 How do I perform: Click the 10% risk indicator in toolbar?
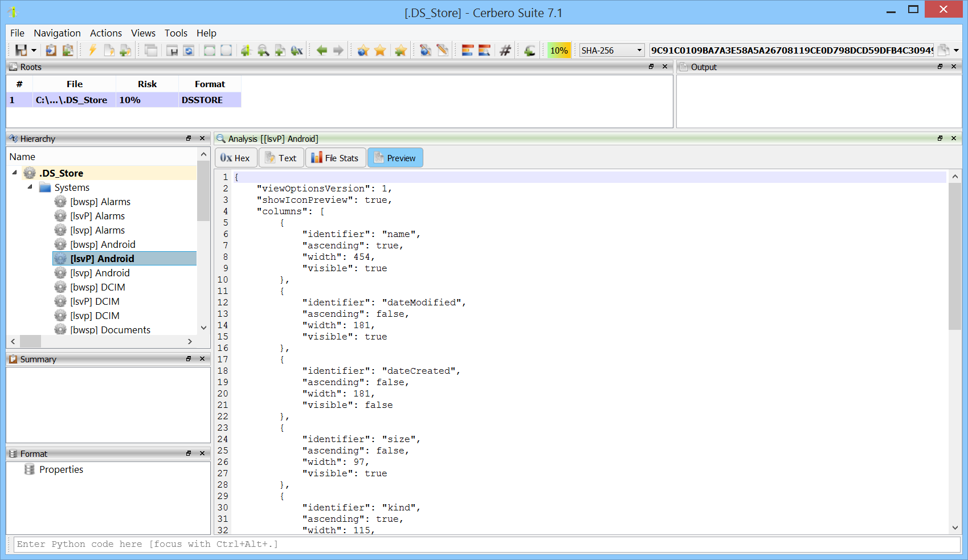559,50
